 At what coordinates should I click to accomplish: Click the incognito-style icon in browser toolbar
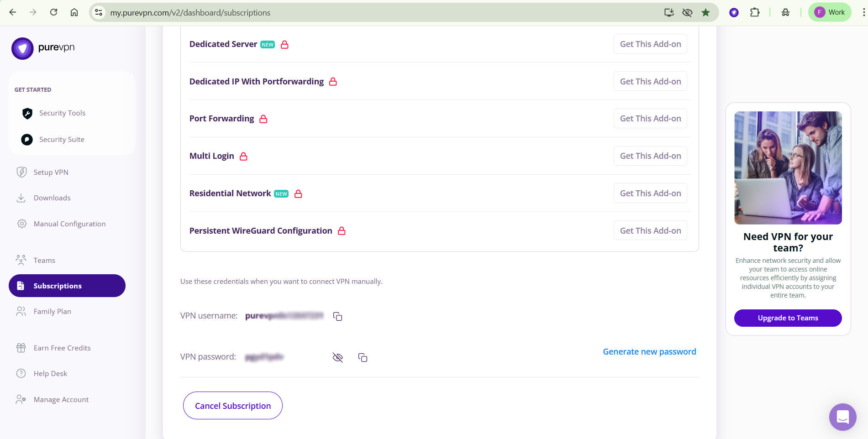785,12
